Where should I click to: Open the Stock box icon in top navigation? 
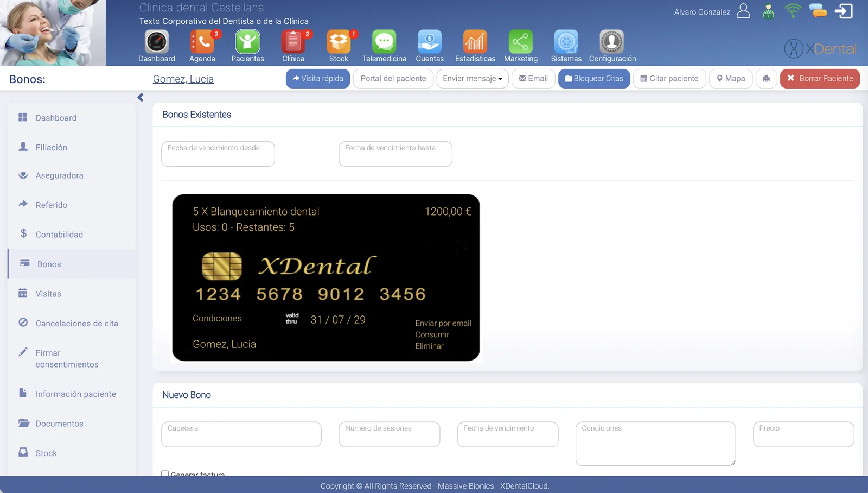coord(339,42)
